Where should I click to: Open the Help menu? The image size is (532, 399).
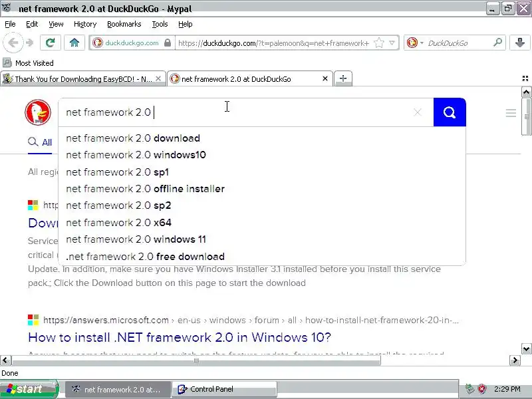click(x=186, y=24)
